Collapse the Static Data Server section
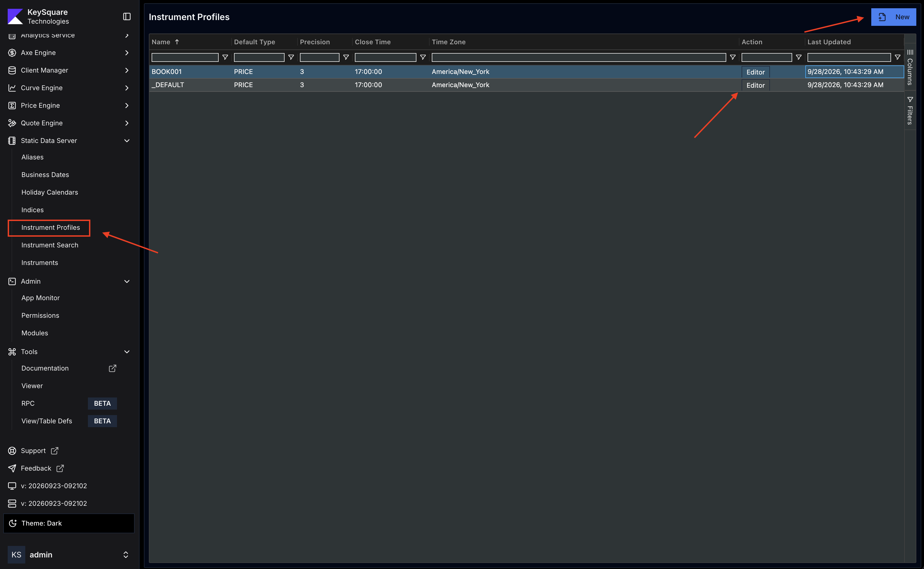Screen dimensions: 924x569 click(x=127, y=141)
